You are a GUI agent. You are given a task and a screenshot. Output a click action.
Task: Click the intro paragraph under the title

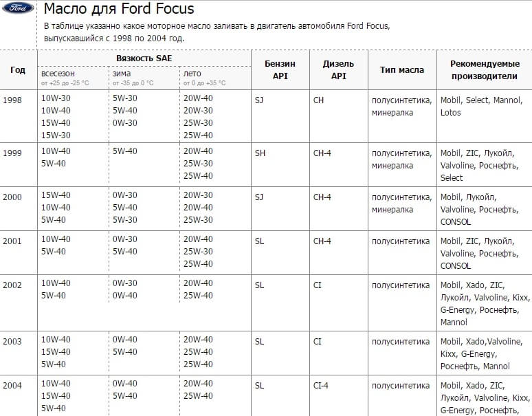(x=217, y=32)
